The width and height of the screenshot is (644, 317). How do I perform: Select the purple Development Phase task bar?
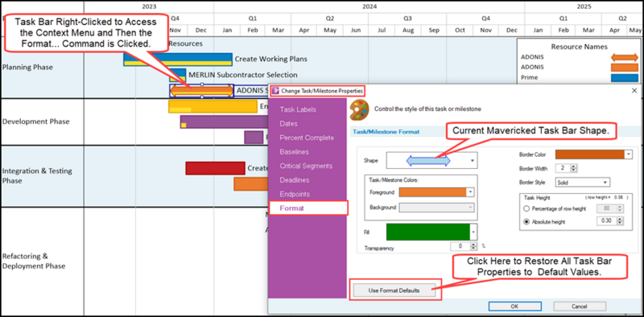pos(224,122)
